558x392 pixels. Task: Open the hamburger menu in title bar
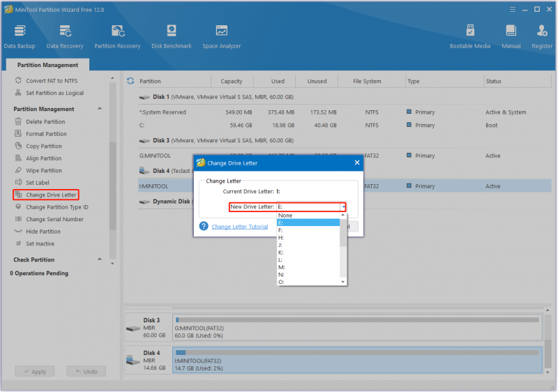(x=513, y=10)
